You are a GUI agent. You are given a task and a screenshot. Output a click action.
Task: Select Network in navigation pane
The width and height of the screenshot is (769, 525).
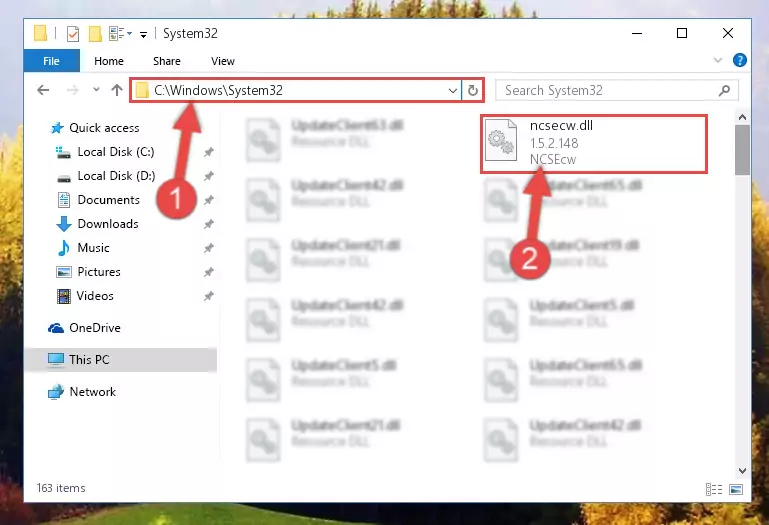pyautogui.click(x=93, y=392)
